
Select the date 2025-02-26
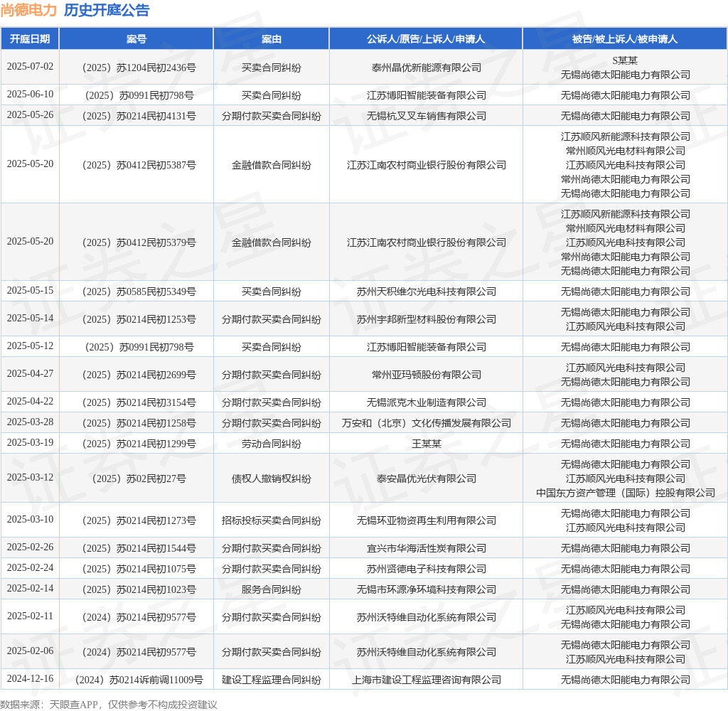(30, 547)
